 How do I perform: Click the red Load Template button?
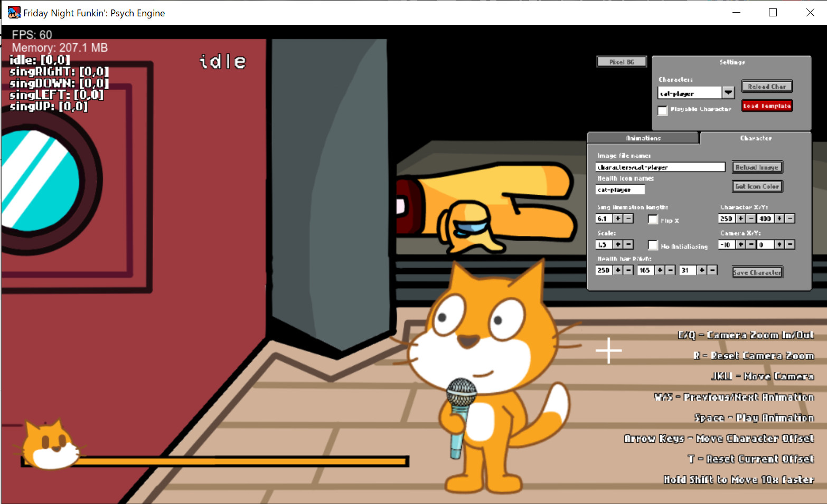767,106
